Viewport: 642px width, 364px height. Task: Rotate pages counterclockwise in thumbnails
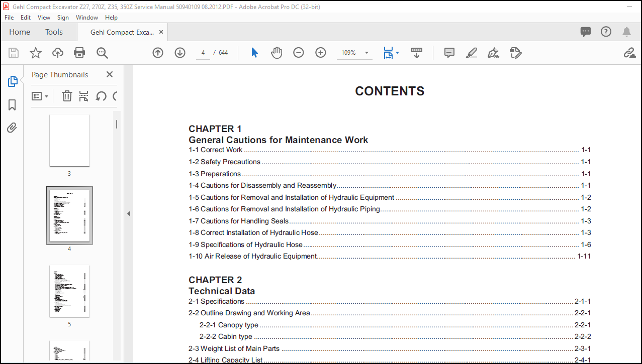101,96
